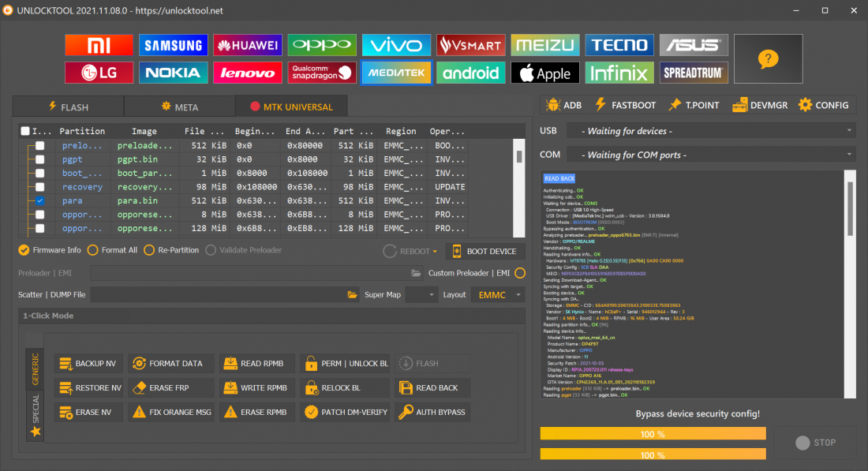Click the AUTH BYPASS button
Image resolution: width=868 pixels, height=471 pixels.
(x=432, y=413)
